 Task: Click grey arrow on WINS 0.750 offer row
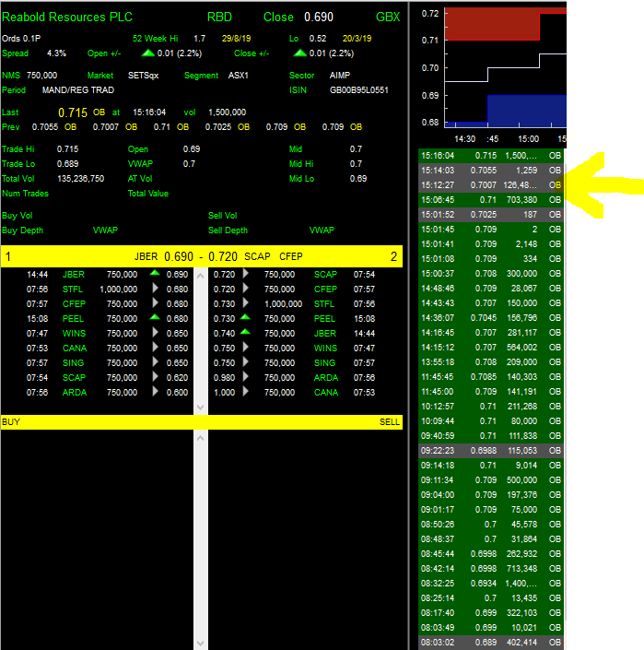click(246, 348)
